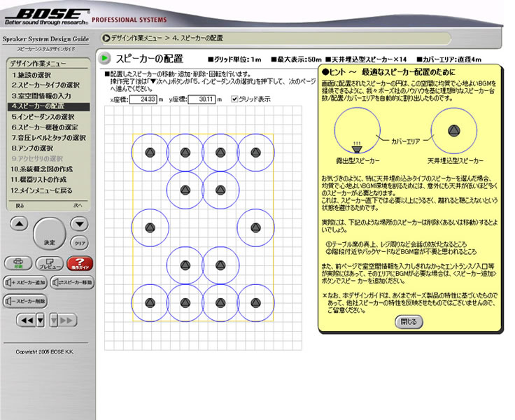
Task: Click the delete speaker (スピーカー削除) button
Action: 26,301
